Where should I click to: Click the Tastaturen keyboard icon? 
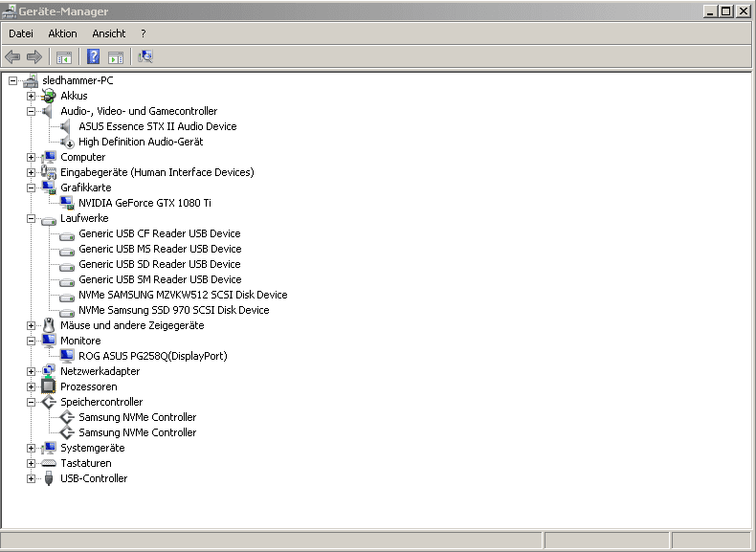(x=49, y=463)
